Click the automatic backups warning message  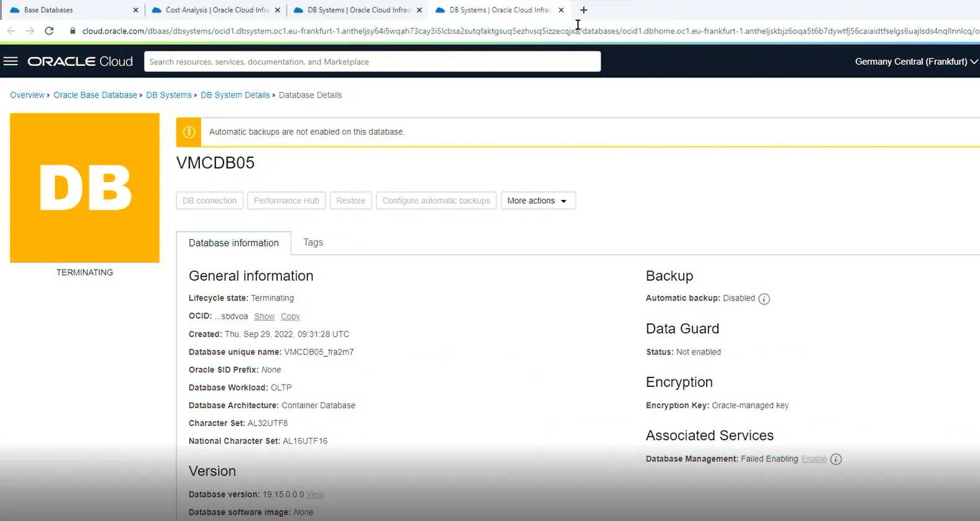(x=307, y=132)
